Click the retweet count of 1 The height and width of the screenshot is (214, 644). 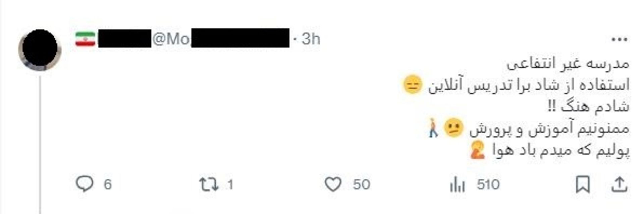(230, 184)
